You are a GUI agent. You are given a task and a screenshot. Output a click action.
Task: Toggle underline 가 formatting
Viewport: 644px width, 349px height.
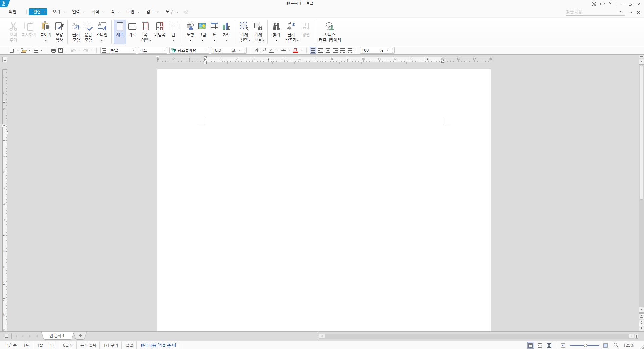[271, 50]
